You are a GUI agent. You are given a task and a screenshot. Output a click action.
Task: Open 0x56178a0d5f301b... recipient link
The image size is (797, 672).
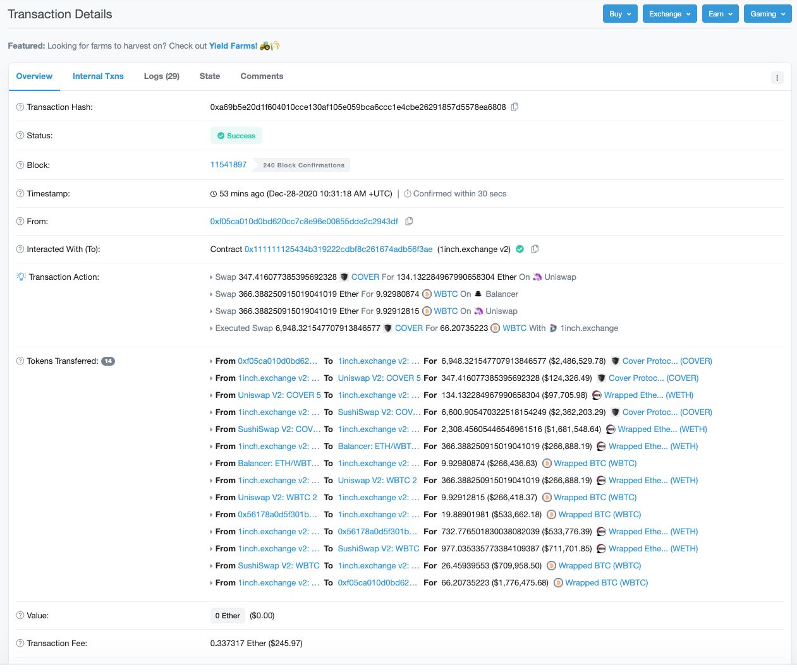tap(377, 532)
